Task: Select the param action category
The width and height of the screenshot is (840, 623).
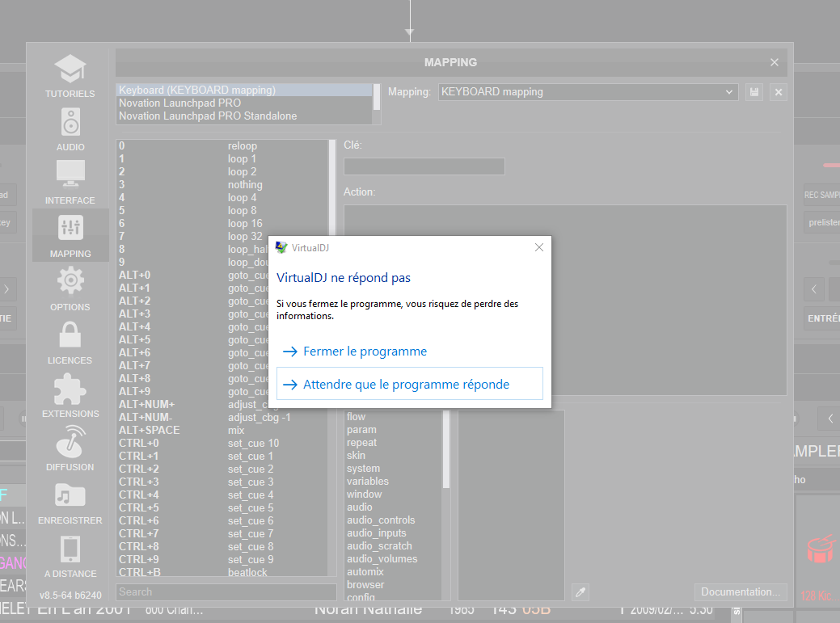Action: pyautogui.click(x=393, y=429)
